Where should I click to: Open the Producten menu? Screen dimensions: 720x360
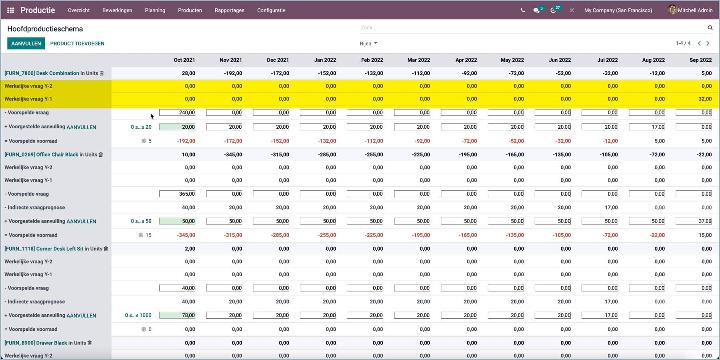(190, 10)
